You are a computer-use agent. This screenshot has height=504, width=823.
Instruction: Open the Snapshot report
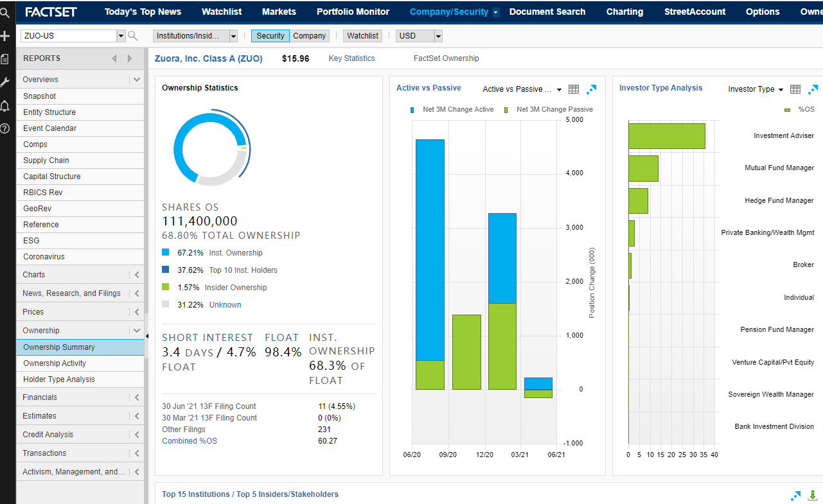pyautogui.click(x=80, y=96)
